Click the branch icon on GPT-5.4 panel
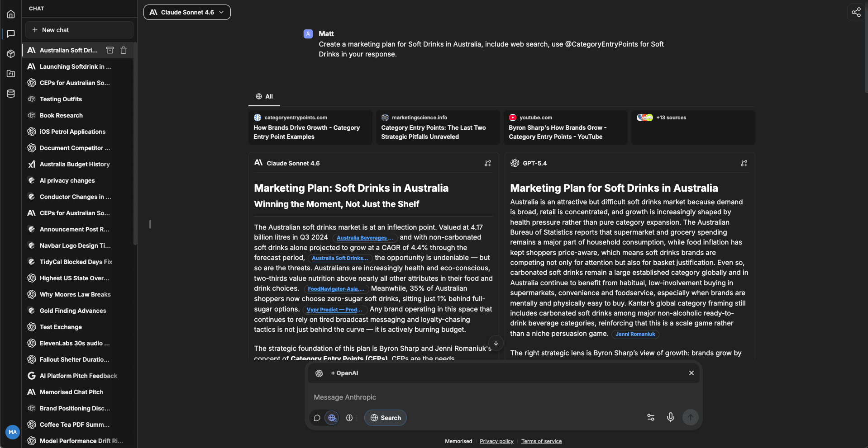This screenshot has width=868, height=448. coord(744,163)
